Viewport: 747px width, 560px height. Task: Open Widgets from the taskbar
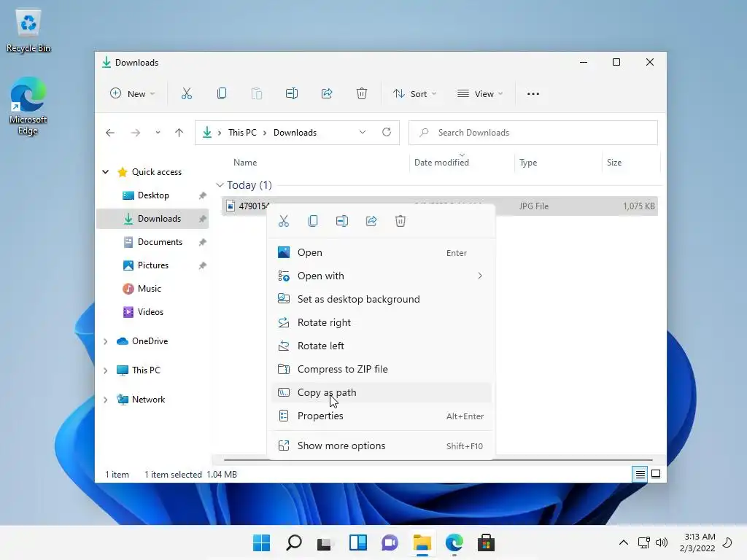(357, 542)
